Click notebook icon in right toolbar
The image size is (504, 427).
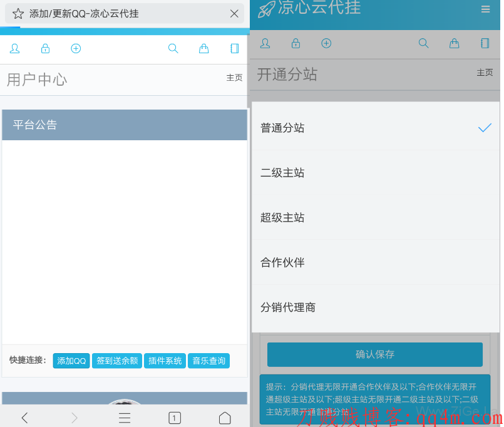coord(485,43)
